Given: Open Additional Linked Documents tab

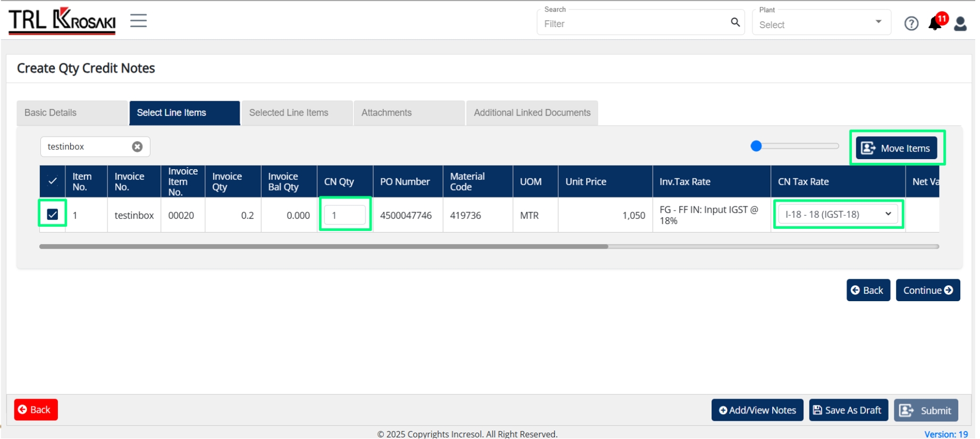Looking at the screenshot, I should tap(532, 113).
